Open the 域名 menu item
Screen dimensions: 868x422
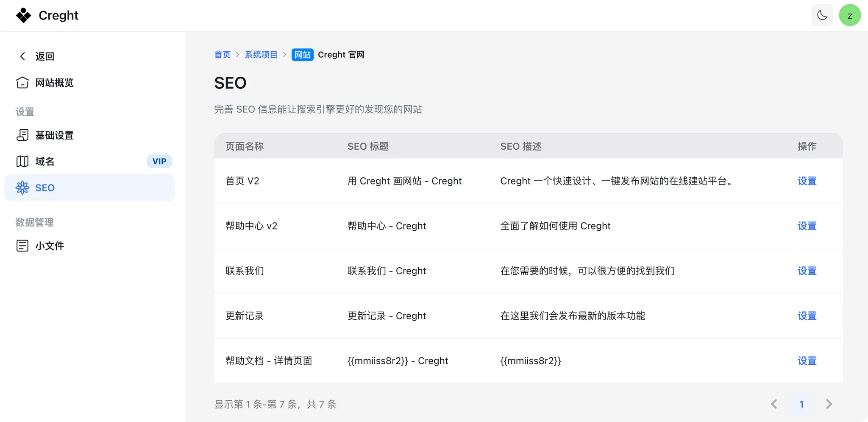point(45,162)
